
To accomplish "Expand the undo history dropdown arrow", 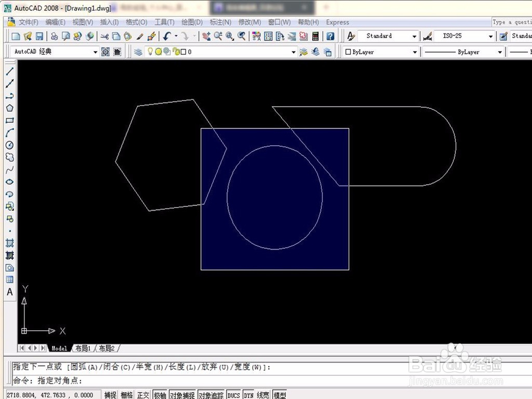I will (x=176, y=36).
